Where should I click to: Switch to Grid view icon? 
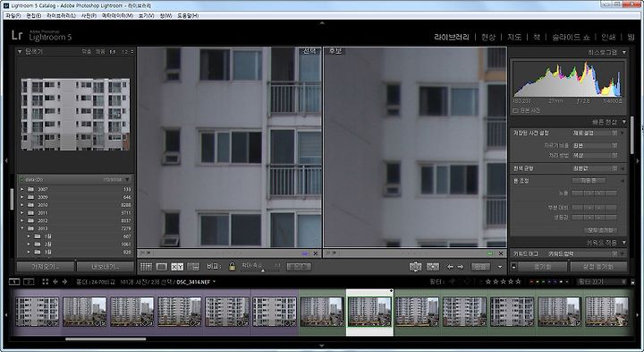146,267
